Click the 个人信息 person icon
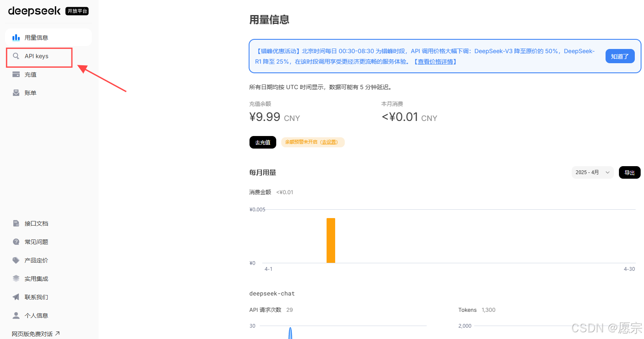 click(16, 316)
